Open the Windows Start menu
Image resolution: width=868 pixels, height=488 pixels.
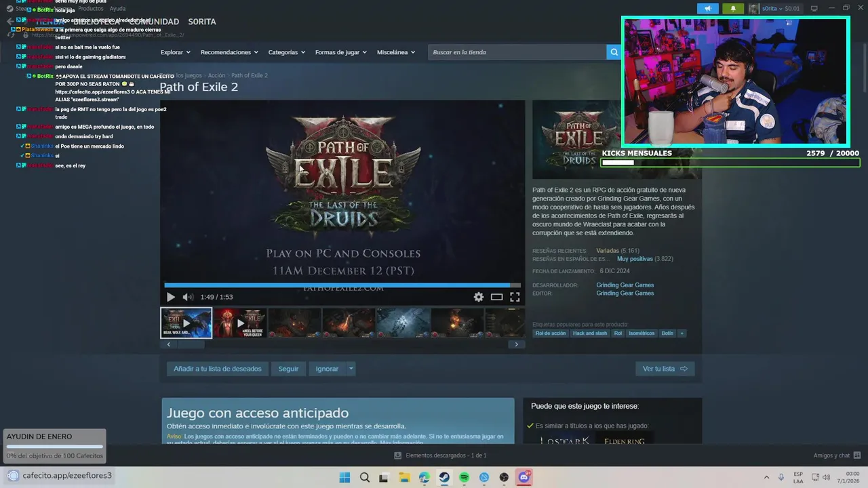tap(344, 477)
